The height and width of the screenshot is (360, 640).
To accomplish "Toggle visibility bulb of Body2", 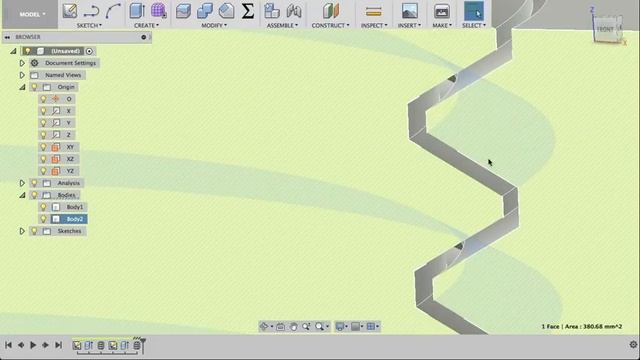I will tap(43, 219).
